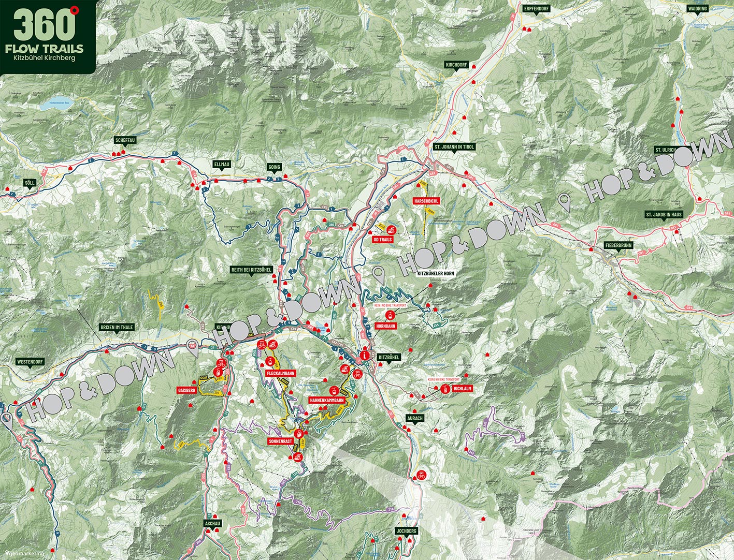Select the Sonnenrast gondola icon
Screen dimensions: 734x560
[298, 433]
